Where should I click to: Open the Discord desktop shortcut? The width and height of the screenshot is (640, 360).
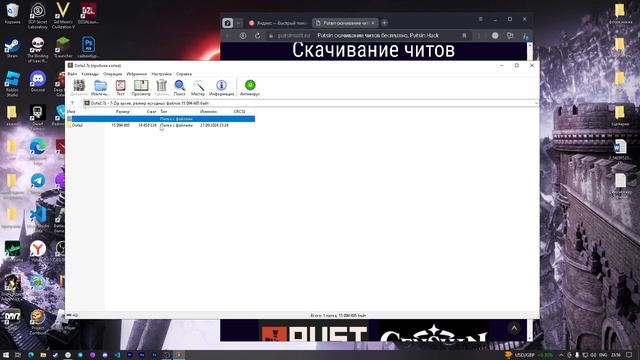[x=38, y=81]
